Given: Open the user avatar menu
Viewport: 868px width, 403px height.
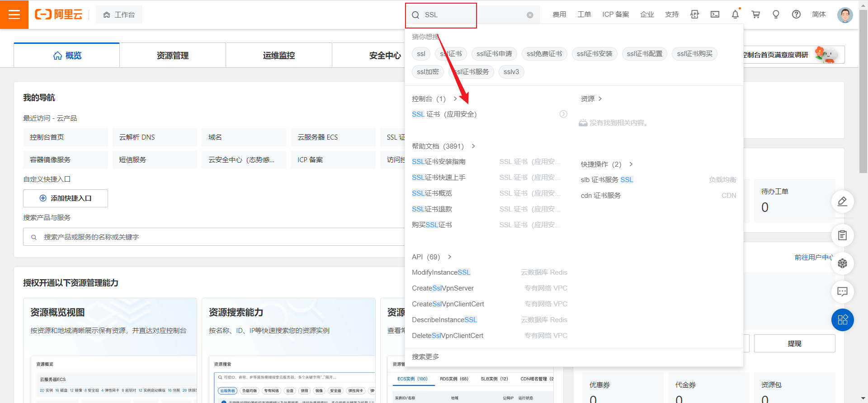Looking at the screenshot, I should coord(845,15).
